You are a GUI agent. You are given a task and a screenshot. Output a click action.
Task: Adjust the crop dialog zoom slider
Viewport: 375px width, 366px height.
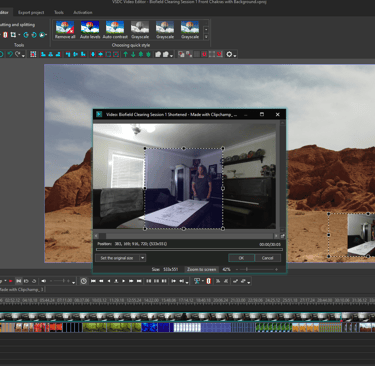click(x=247, y=269)
